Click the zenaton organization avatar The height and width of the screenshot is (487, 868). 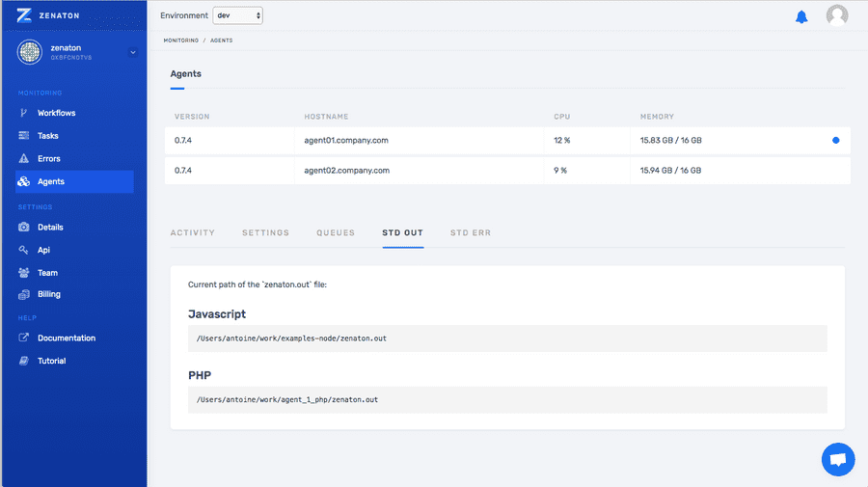coord(30,52)
